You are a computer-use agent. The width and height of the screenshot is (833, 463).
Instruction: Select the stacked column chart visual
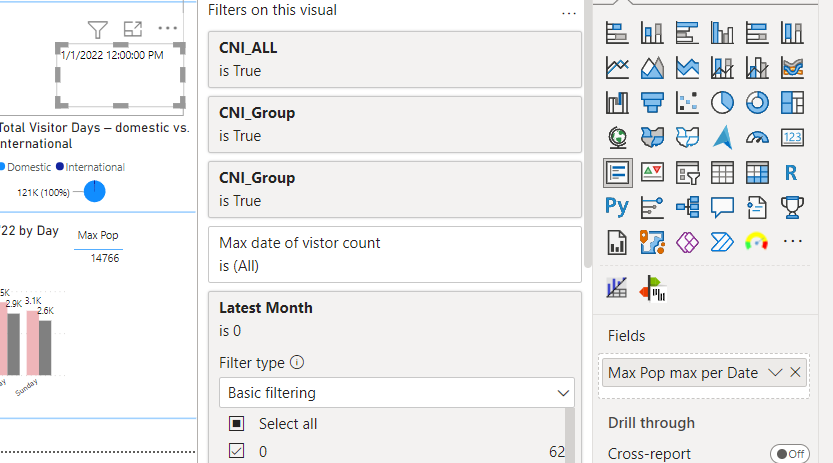coord(652,33)
